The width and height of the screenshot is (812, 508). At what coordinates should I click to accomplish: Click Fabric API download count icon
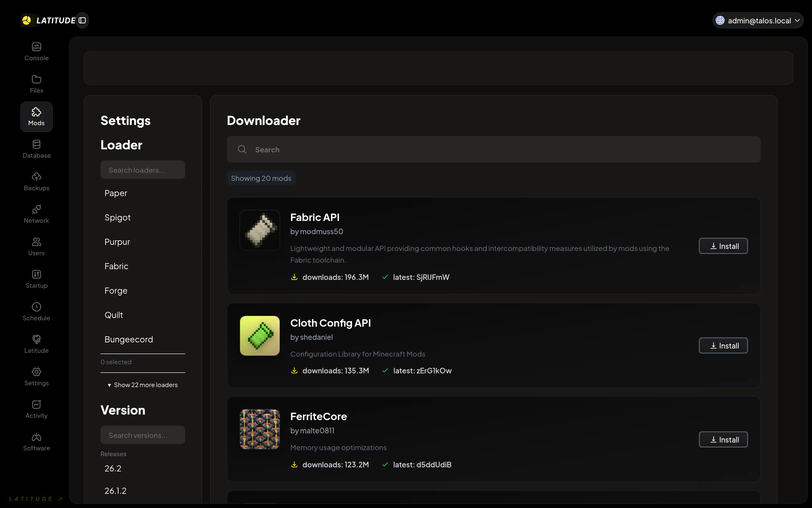(x=294, y=277)
